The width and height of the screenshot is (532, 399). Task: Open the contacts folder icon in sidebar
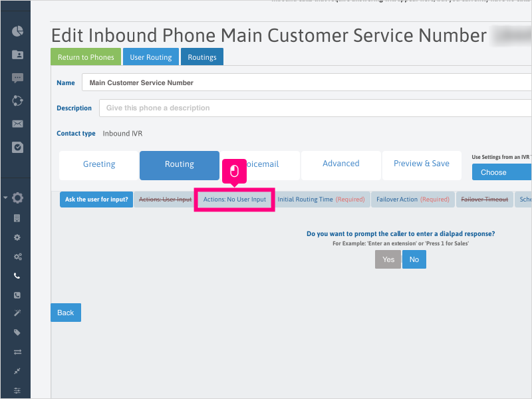click(18, 55)
